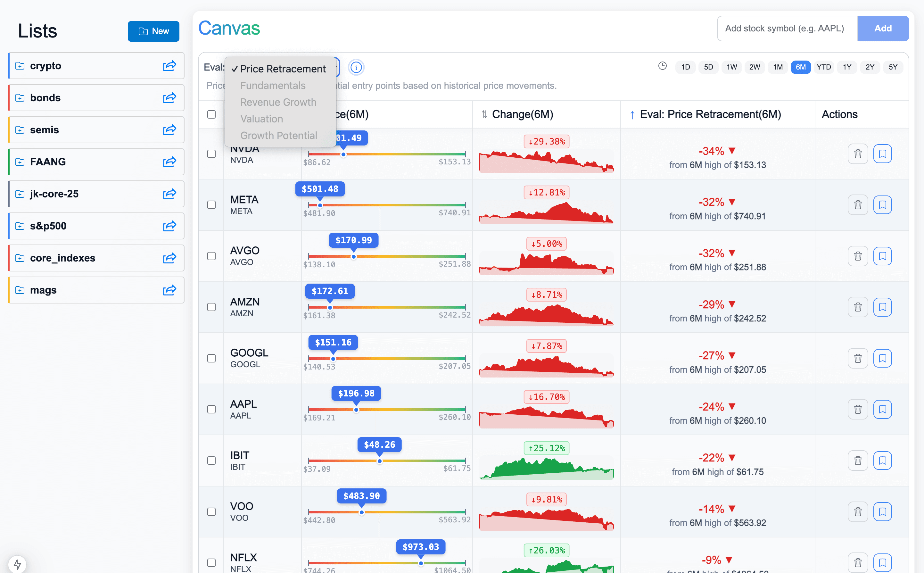Delete the AVGO row

click(x=858, y=256)
